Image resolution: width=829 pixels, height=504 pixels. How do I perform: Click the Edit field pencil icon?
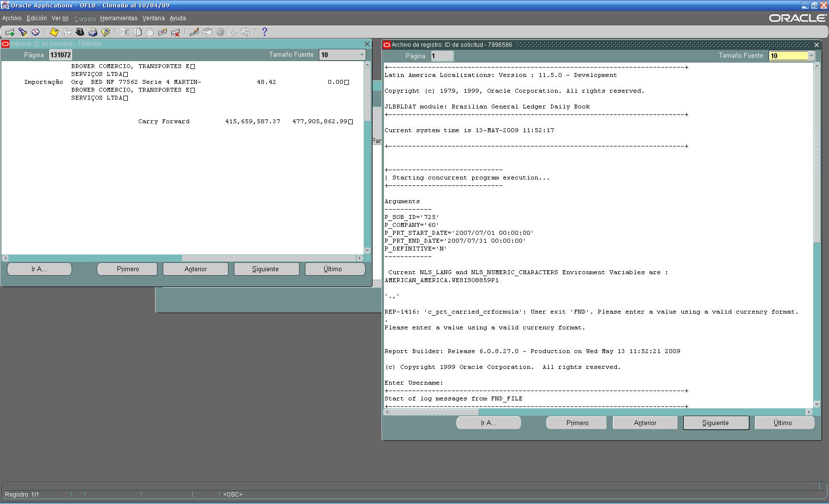tap(194, 33)
